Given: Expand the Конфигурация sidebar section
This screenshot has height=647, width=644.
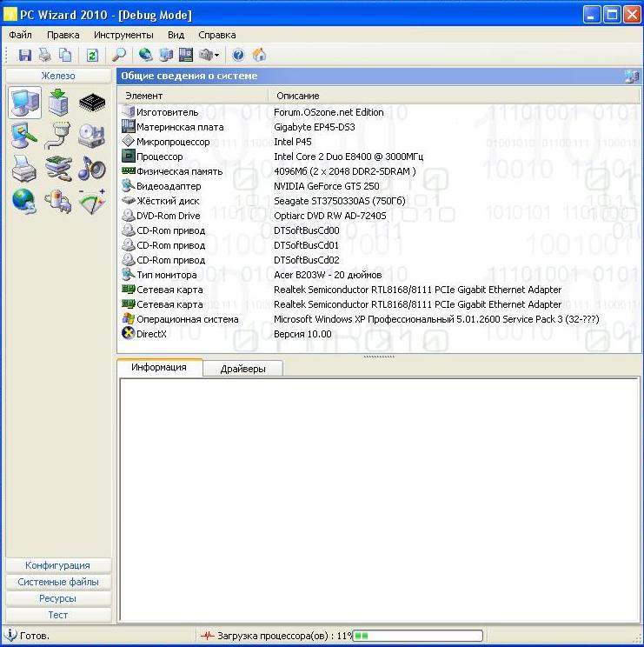Looking at the screenshot, I should 57,565.
